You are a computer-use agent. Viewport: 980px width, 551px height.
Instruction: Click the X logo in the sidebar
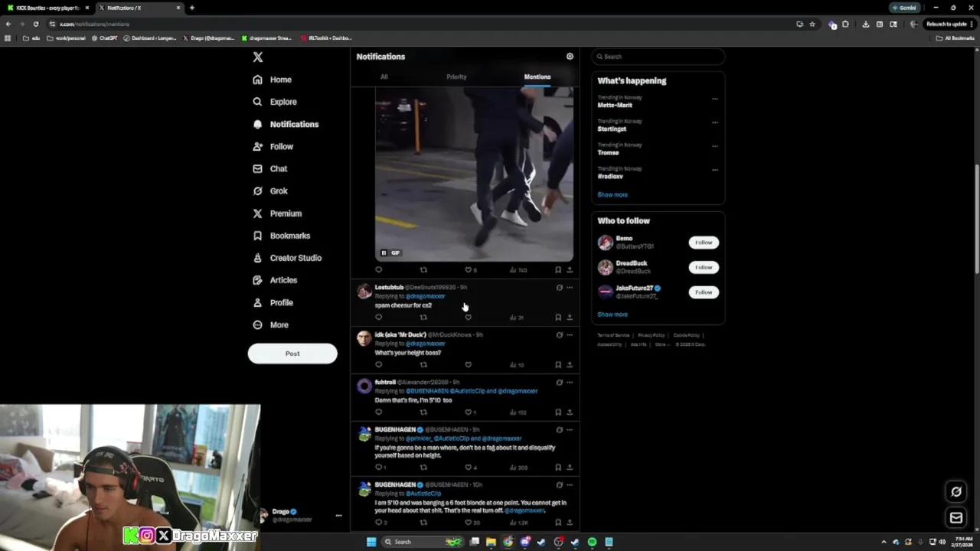click(x=258, y=57)
